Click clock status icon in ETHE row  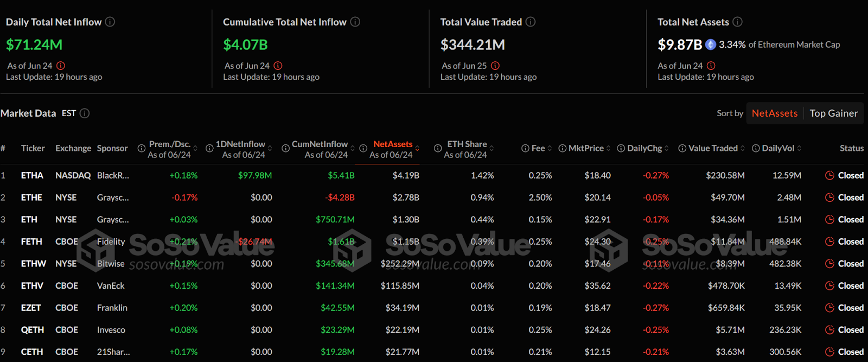click(x=829, y=198)
